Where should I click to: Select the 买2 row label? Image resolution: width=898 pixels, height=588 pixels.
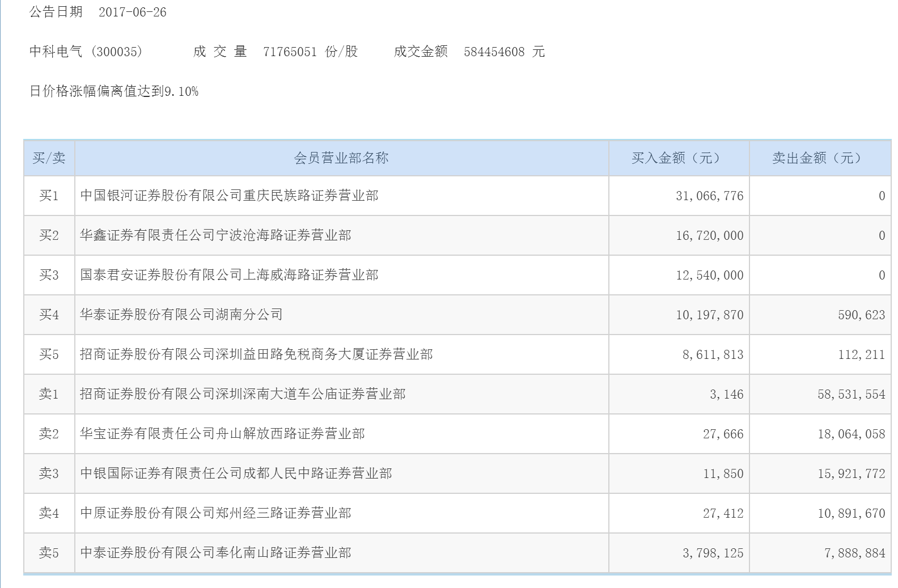[x=49, y=235]
